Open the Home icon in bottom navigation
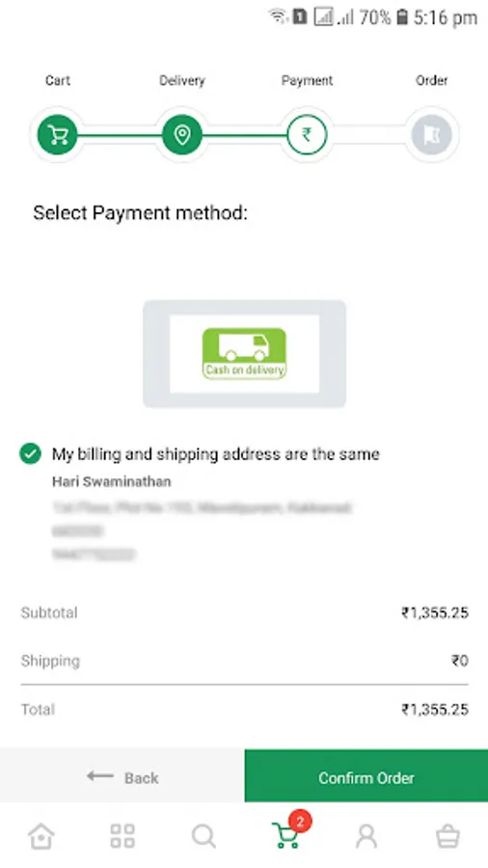 (41, 835)
